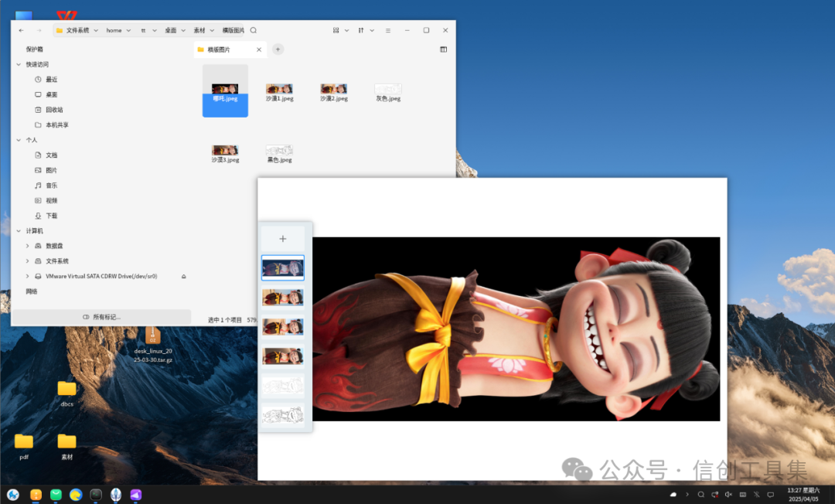
Task: Open the start launcher on taskbar
Action: click(13, 495)
